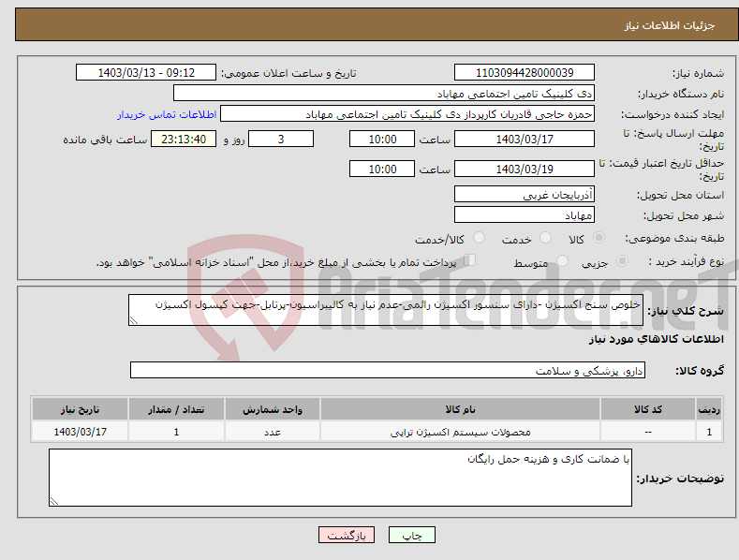Click the delivery city field مهاباد
The image size is (739, 560).
tap(525, 215)
